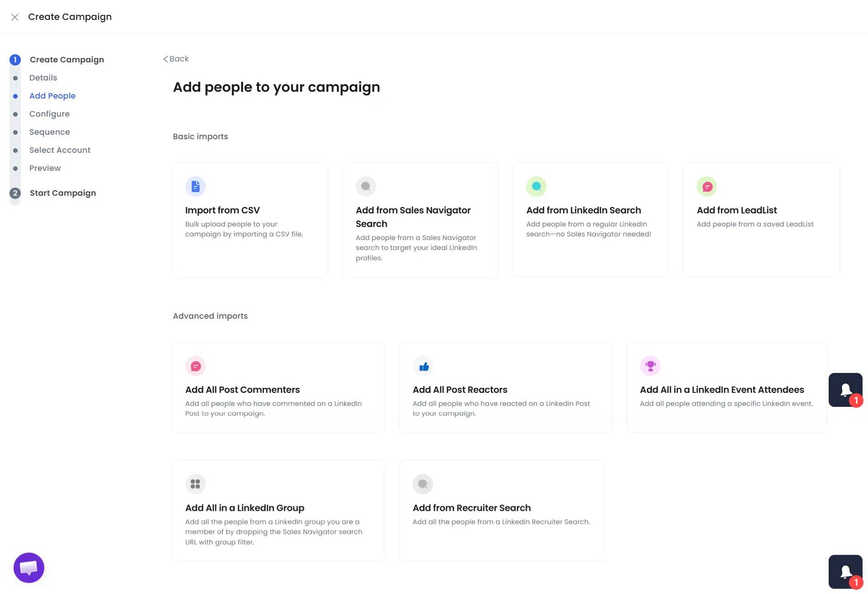This screenshot has height=594, width=868.
Task: Click the pink LeadList chat icon
Action: pyautogui.click(x=707, y=186)
